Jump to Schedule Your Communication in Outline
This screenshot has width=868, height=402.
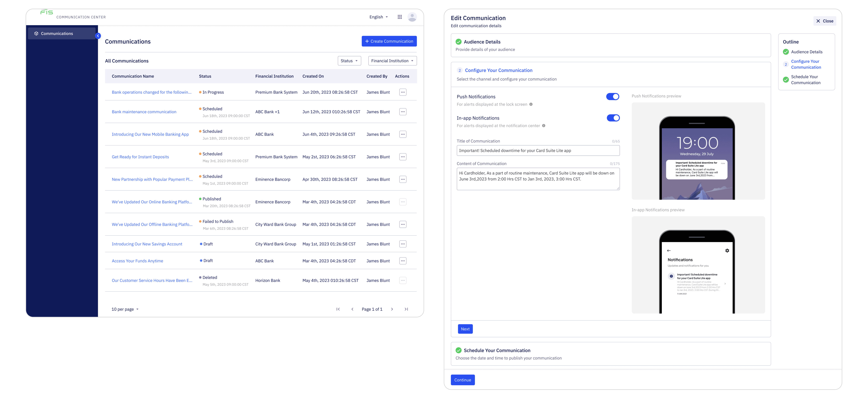(805, 80)
